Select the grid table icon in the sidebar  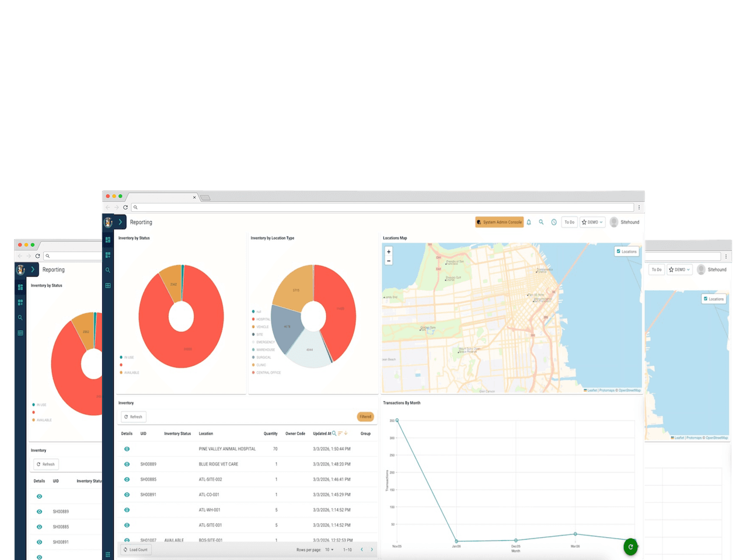(x=108, y=285)
